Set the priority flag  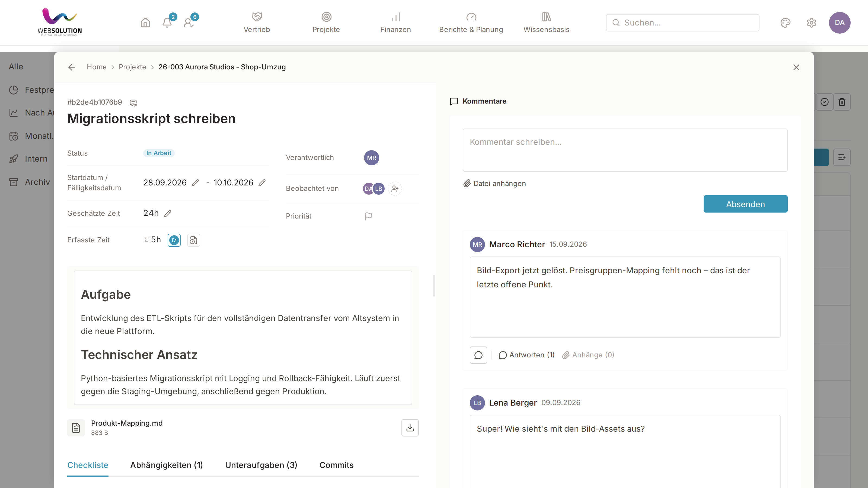click(x=368, y=216)
